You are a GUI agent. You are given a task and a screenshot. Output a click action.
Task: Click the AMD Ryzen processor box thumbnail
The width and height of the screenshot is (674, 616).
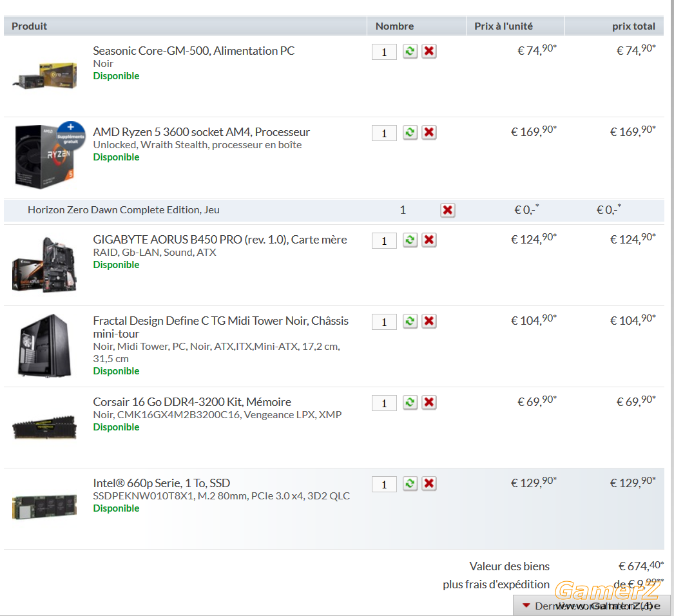point(44,157)
